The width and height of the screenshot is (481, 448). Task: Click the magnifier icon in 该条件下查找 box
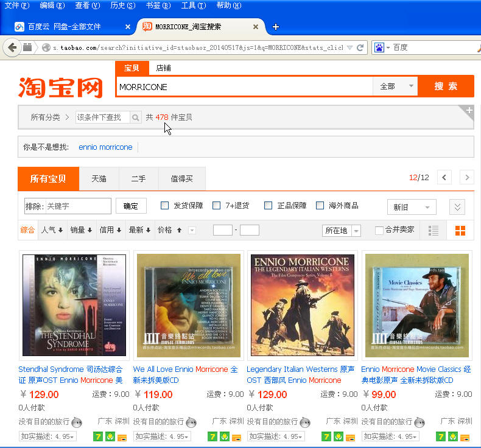pyautogui.click(x=135, y=117)
